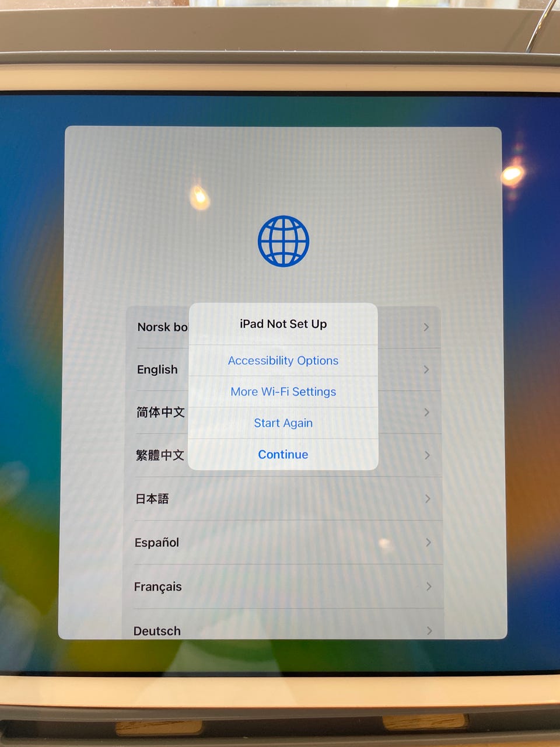
Task: Select Français language row
Action: [283, 587]
